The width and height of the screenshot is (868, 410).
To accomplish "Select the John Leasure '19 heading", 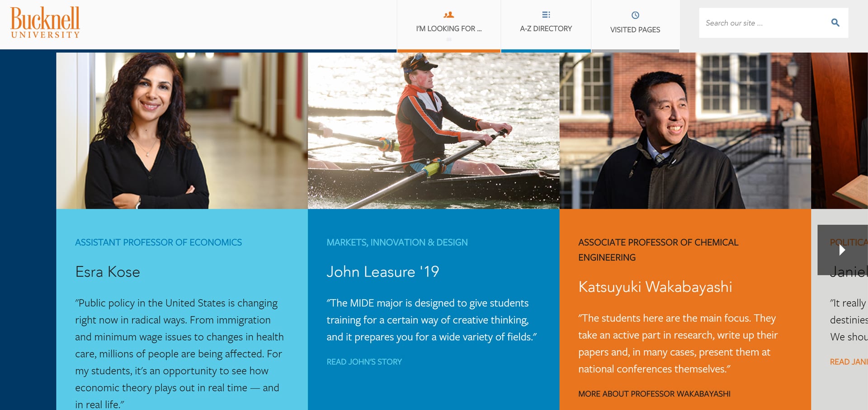I will click(x=383, y=272).
